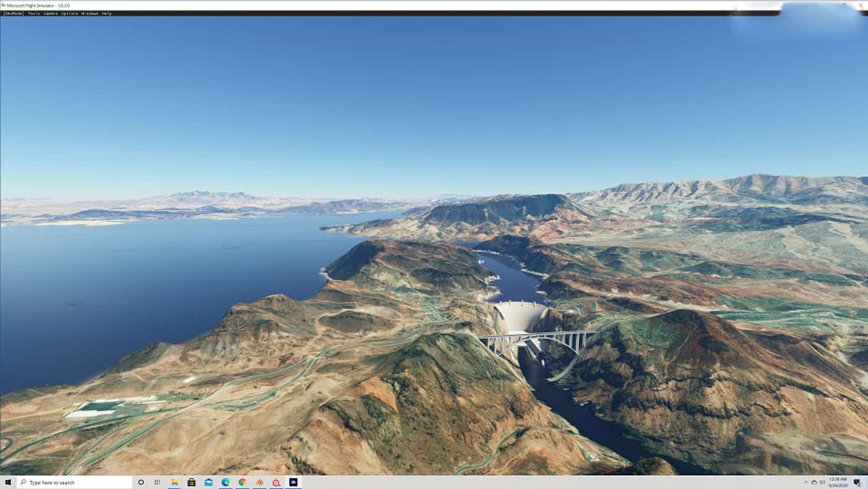Screen dimensions: 868x489
Task: Open Blender from the taskbar
Action: (259, 482)
